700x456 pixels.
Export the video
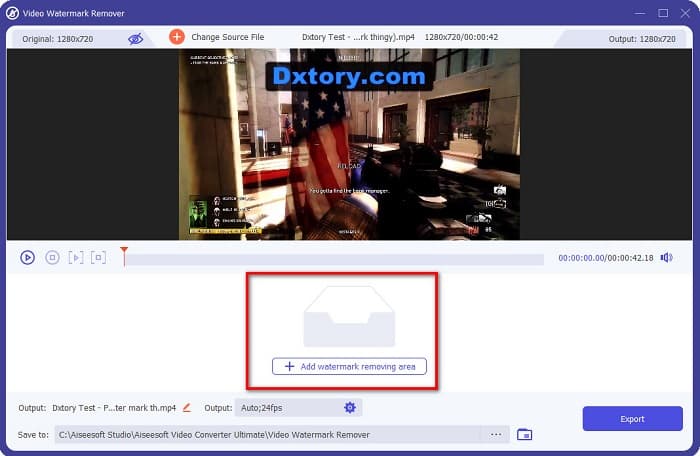point(632,419)
